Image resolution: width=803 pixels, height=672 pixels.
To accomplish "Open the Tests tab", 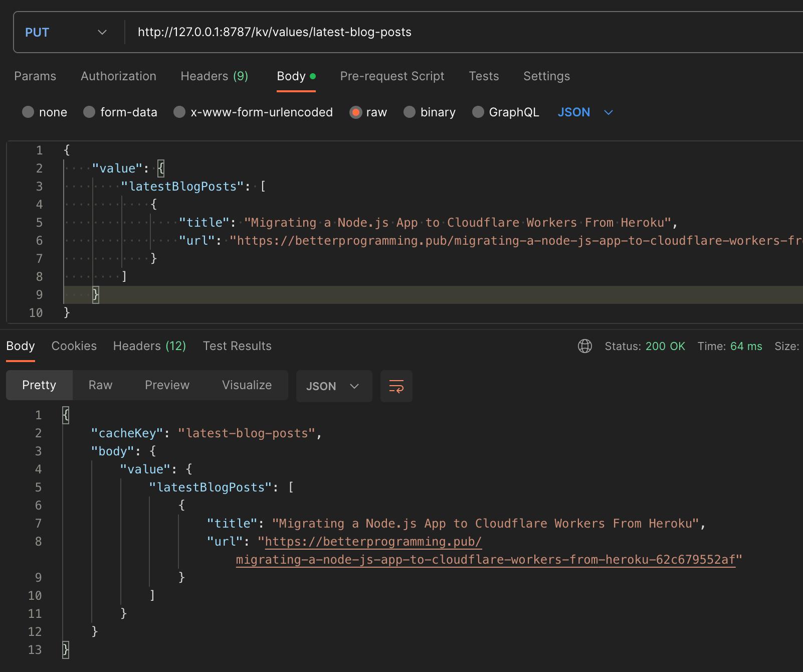I will [x=484, y=76].
